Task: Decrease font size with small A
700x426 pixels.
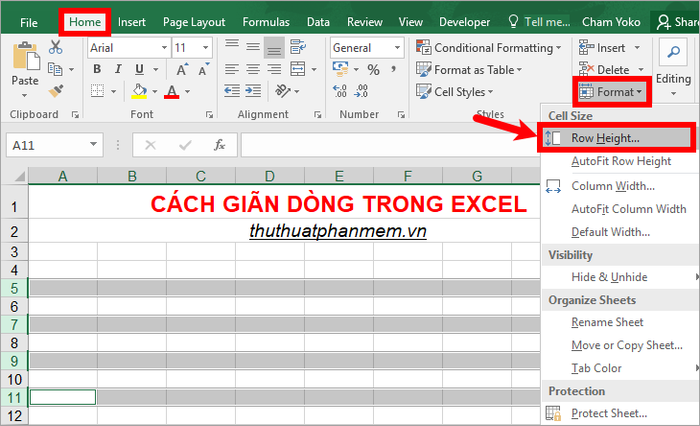Action: pyautogui.click(x=203, y=69)
